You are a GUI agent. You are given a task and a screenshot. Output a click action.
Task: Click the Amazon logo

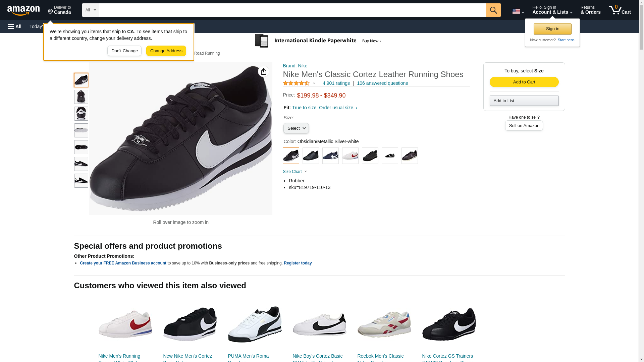(x=23, y=10)
